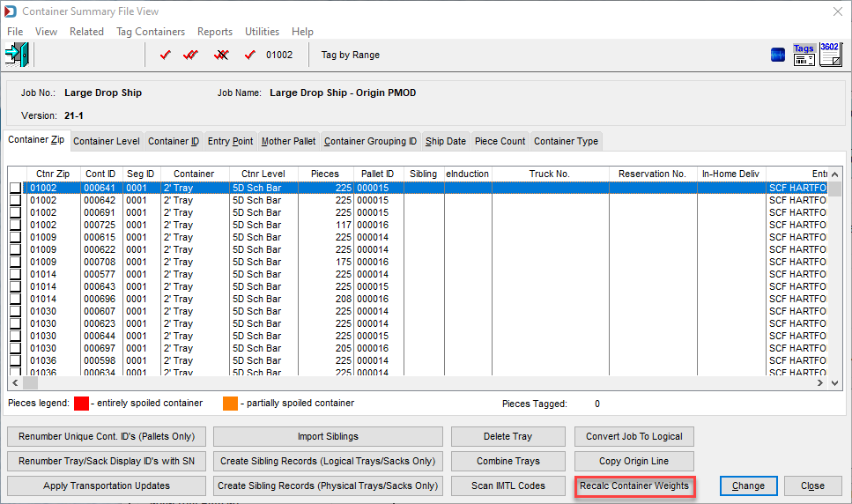Click the exit door icon in toolbar
The width and height of the screenshot is (852, 504).
pyautogui.click(x=17, y=55)
